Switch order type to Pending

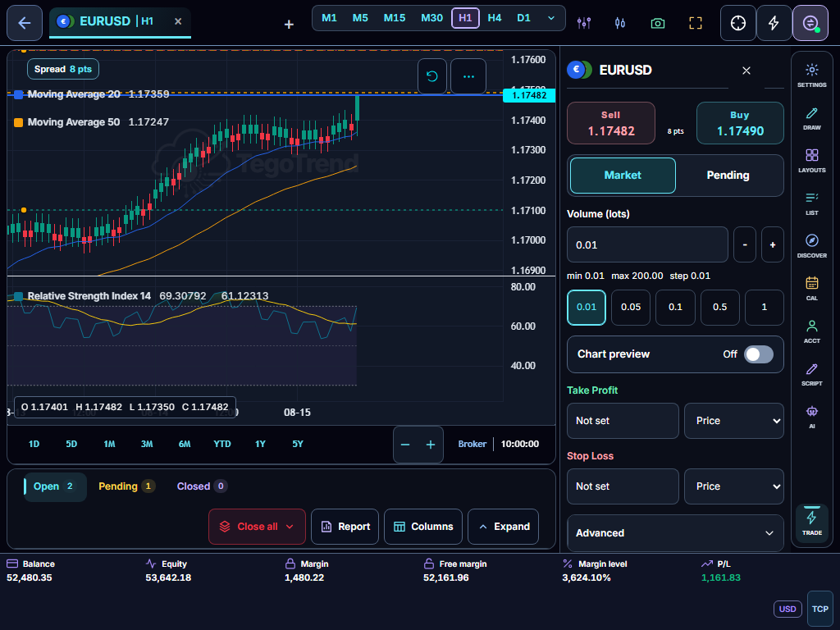point(728,176)
